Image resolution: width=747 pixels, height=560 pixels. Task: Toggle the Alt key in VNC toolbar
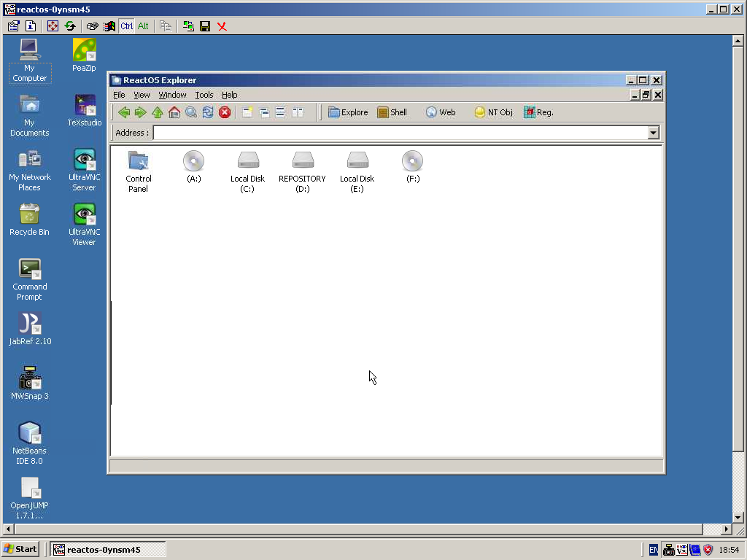[143, 26]
